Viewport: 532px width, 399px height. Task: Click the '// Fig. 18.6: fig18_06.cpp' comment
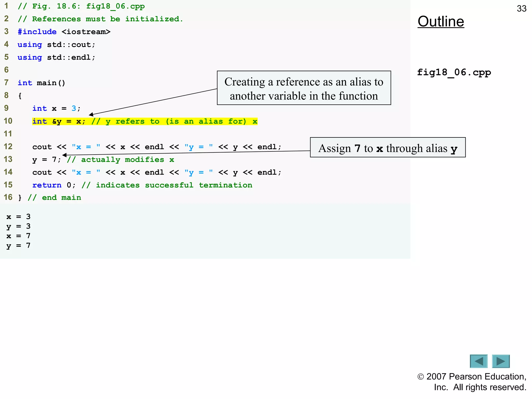[81, 6]
